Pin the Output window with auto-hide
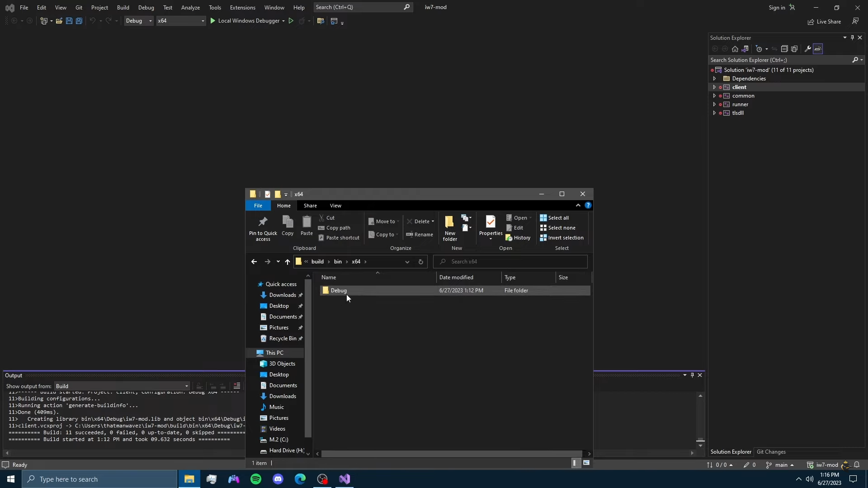The height and width of the screenshot is (488, 868). tap(692, 375)
